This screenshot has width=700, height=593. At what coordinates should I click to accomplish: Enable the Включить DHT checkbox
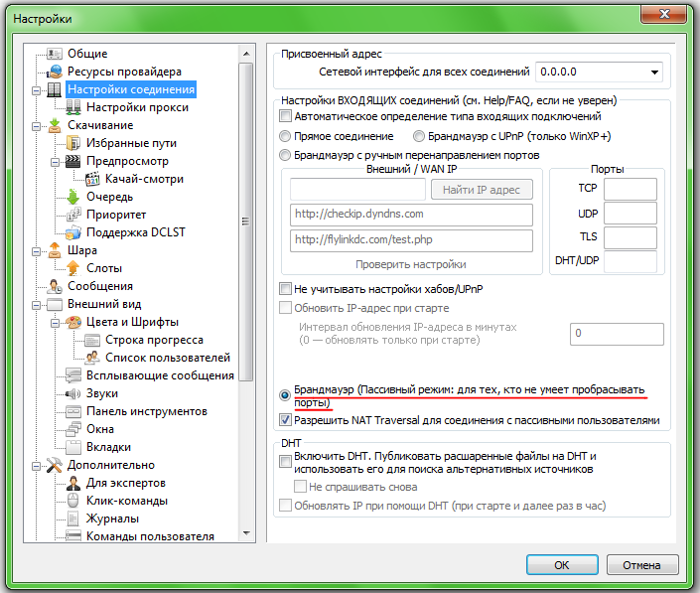click(x=286, y=456)
